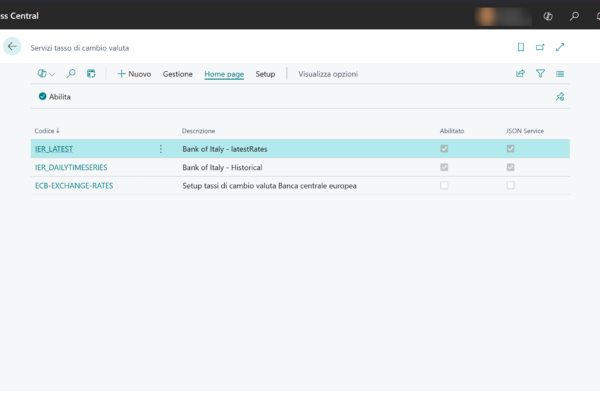Open Copilot dropdown in list toolbar
The width and height of the screenshot is (600, 403).
click(46, 73)
